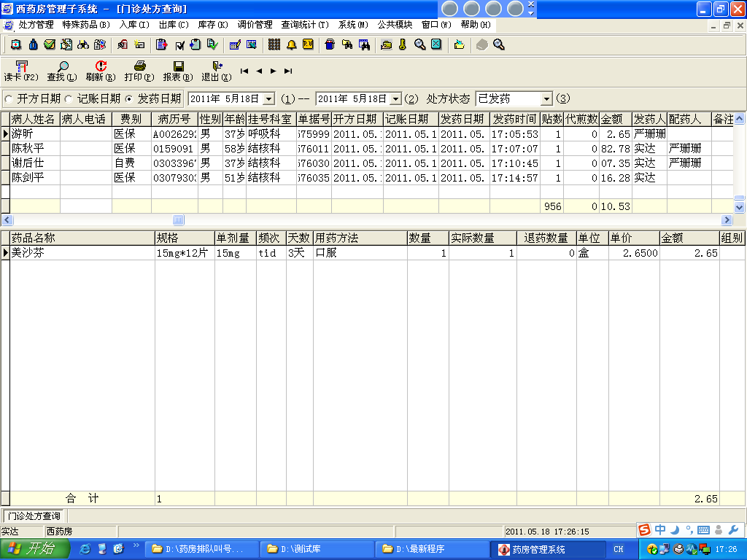Select the 记账日期 radio button
This screenshot has width=747, height=560.
[69, 98]
